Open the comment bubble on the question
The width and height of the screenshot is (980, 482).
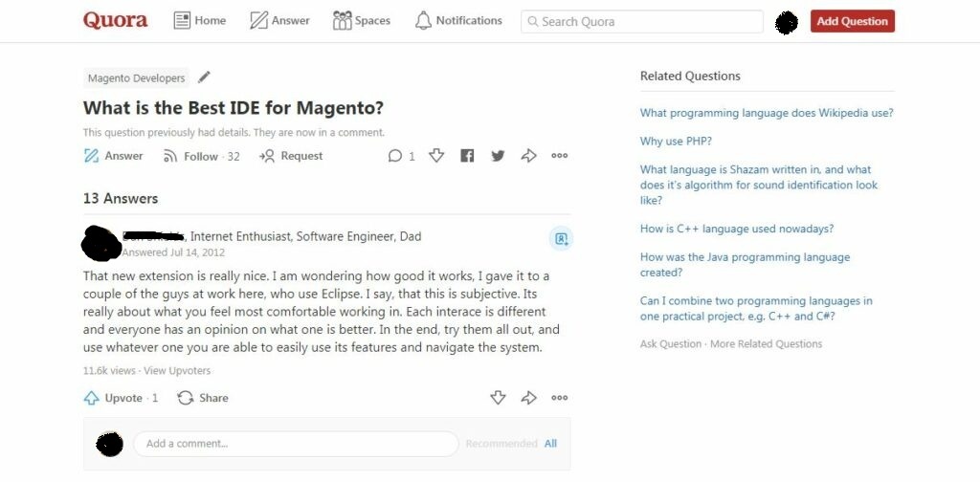395,156
